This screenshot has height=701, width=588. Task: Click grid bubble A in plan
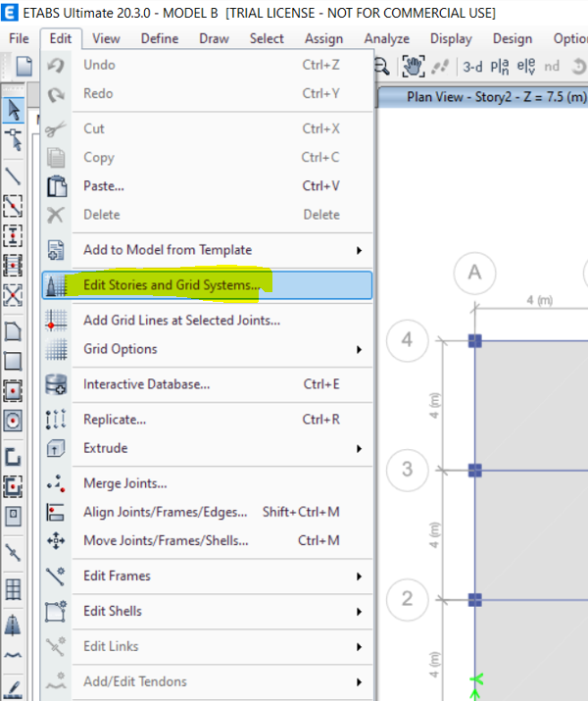[474, 273]
